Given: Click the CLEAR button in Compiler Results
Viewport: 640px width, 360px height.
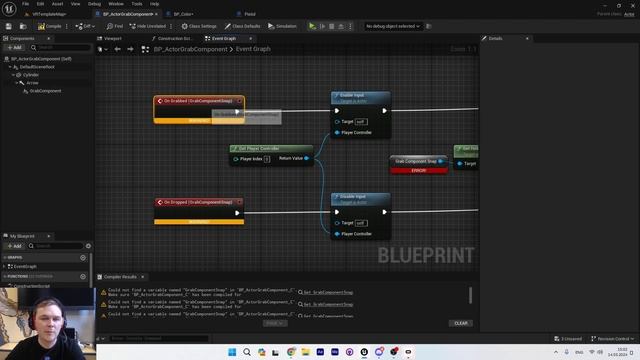Looking at the screenshot, I should pyautogui.click(x=461, y=323).
